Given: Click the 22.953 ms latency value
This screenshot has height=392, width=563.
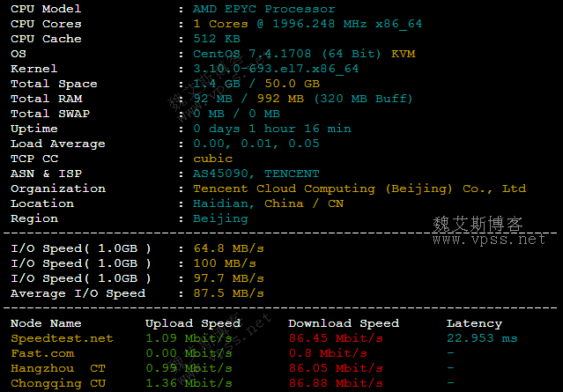Looking at the screenshot, I should (482, 338).
